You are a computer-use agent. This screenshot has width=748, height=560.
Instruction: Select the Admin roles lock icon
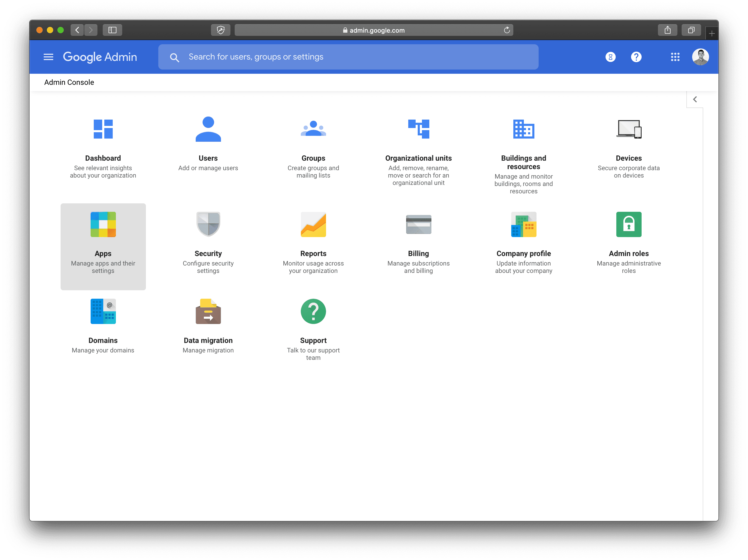(629, 224)
